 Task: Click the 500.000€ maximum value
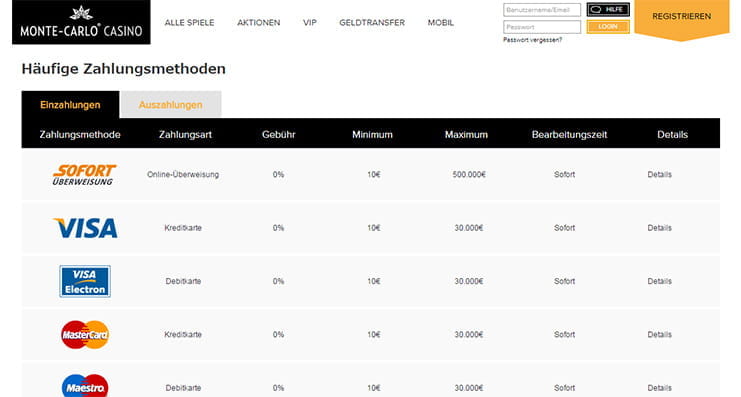pos(469,174)
